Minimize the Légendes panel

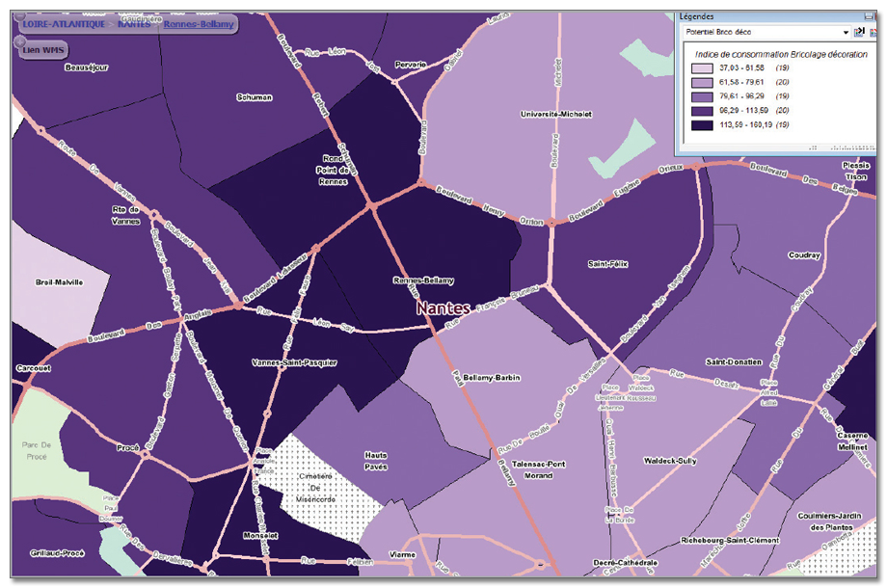tap(867, 15)
